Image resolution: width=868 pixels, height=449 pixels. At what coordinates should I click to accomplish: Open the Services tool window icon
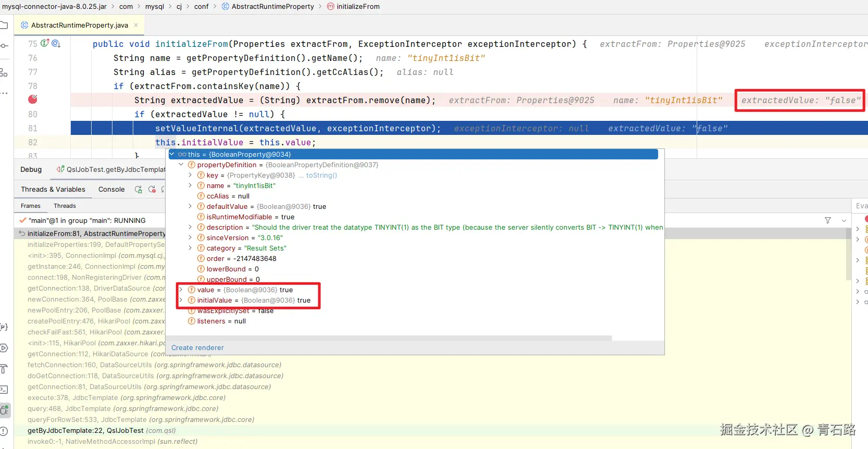4,348
